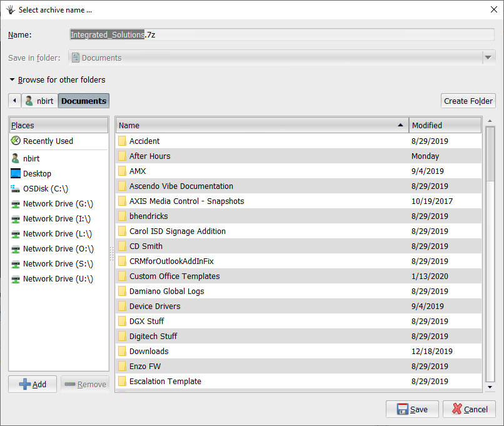Click the back arrow in path bar

coord(14,101)
